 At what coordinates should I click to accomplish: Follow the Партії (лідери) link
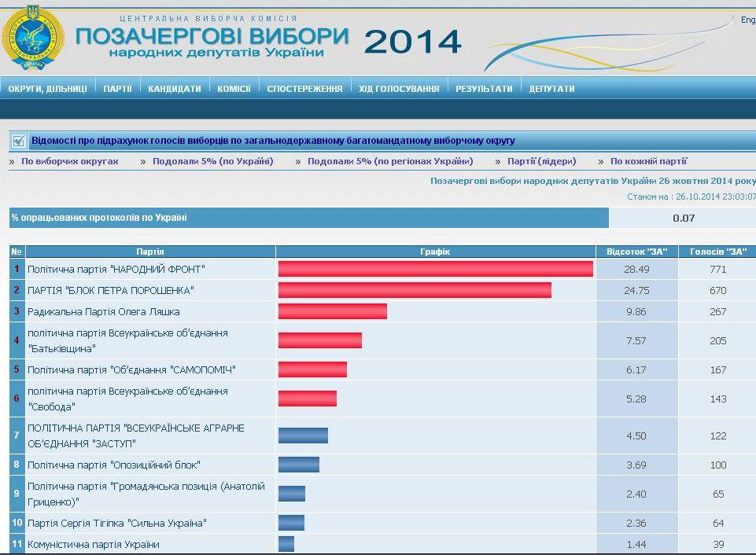542,161
